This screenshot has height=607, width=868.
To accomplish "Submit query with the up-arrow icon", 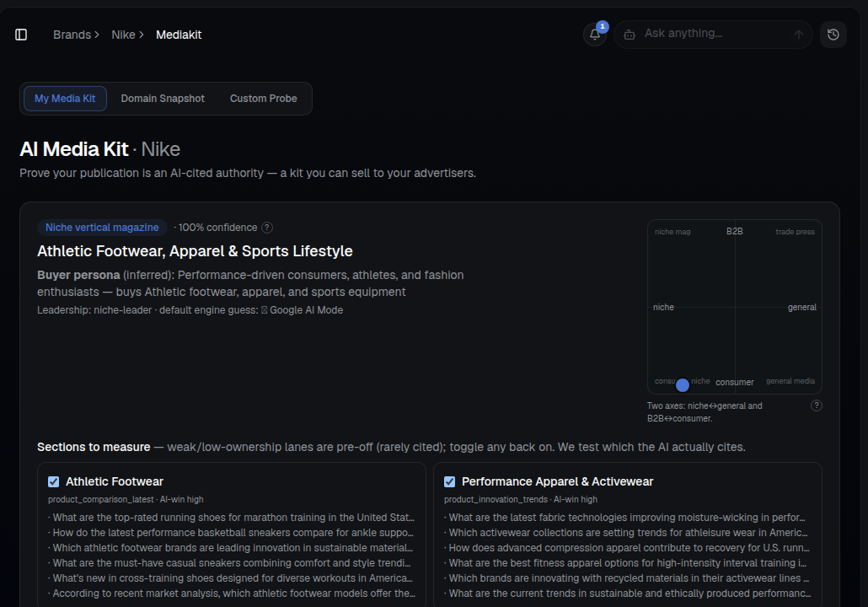I will tap(799, 35).
